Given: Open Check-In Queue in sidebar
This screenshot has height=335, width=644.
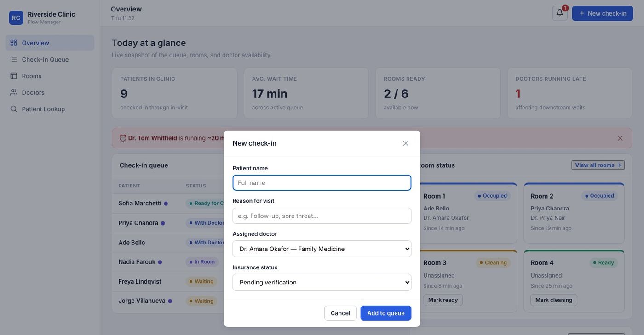Looking at the screenshot, I should click(x=50, y=59).
